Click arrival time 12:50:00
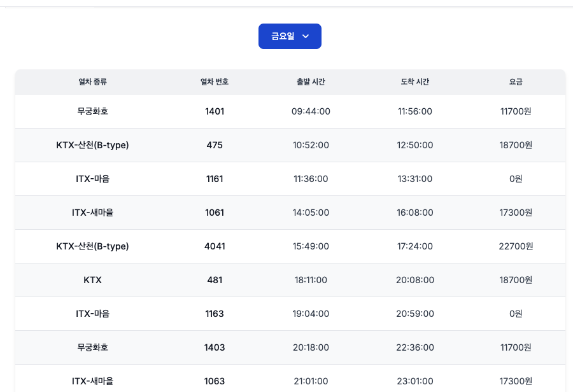 pos(414,145)
